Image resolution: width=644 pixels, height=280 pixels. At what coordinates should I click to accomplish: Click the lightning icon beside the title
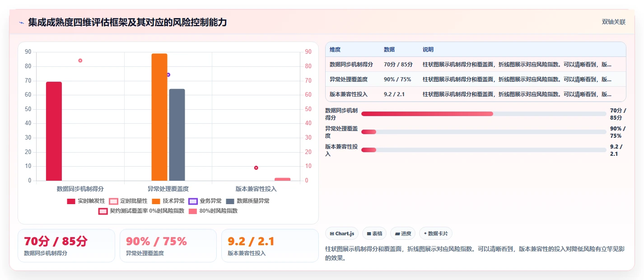click(21, 23)
